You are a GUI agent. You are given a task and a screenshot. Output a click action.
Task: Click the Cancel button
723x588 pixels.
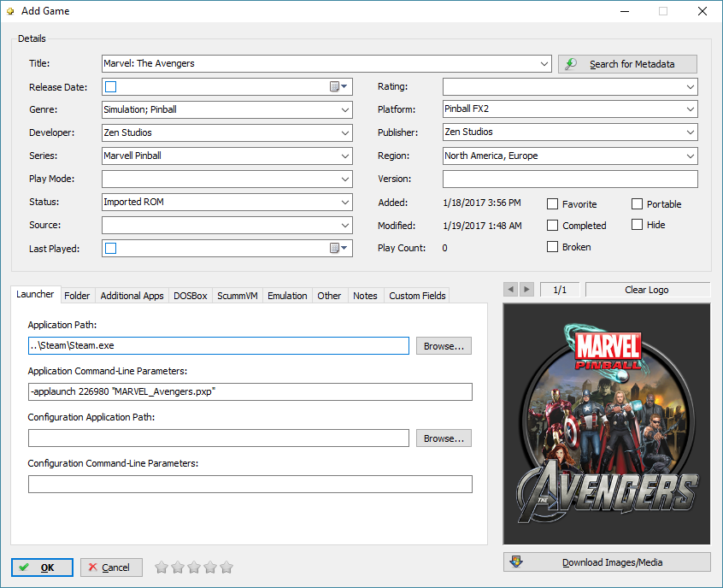pos(111,567)
